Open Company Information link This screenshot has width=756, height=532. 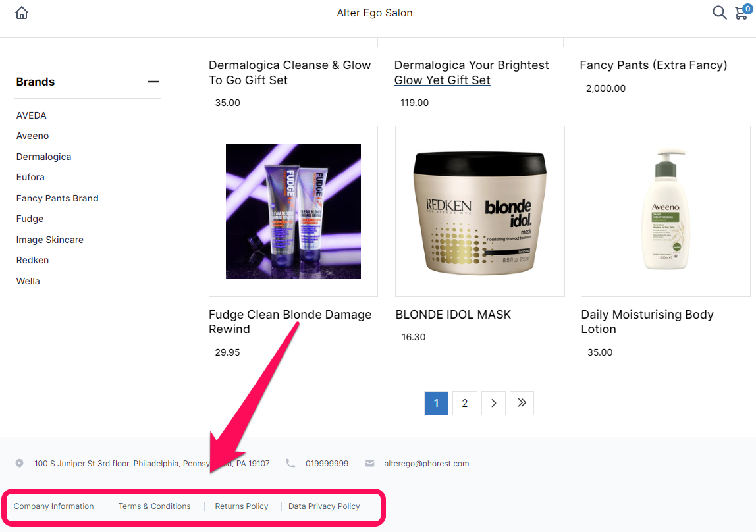click(53, 506)
